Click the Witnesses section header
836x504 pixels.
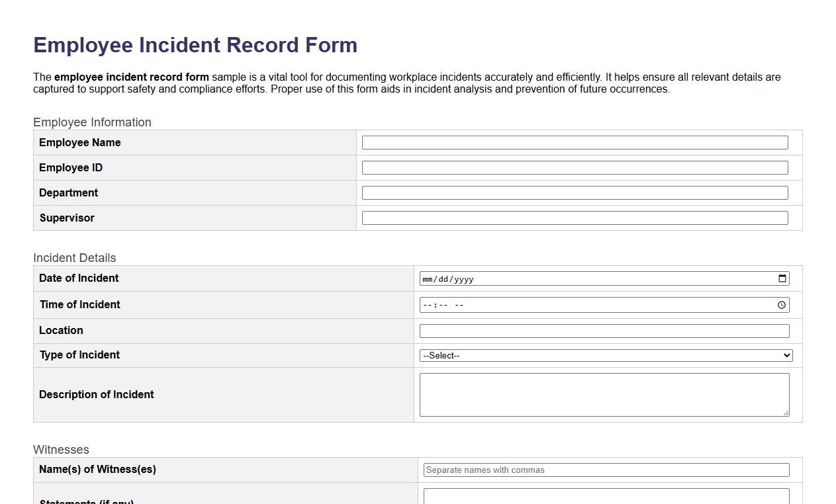click(61, 450)
